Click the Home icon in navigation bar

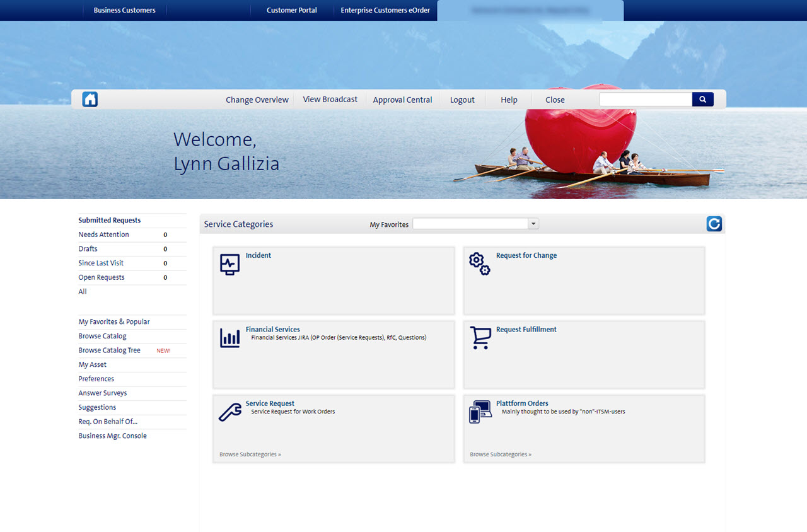click(90, 99)
